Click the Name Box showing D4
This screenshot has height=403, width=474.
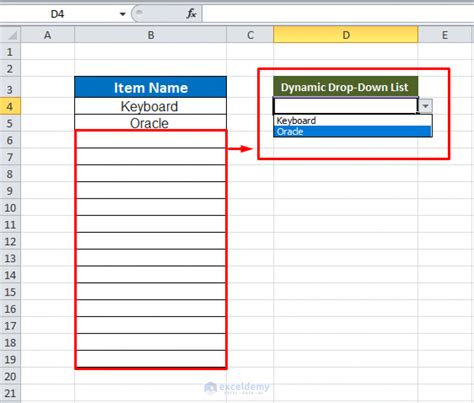(58, 14)
